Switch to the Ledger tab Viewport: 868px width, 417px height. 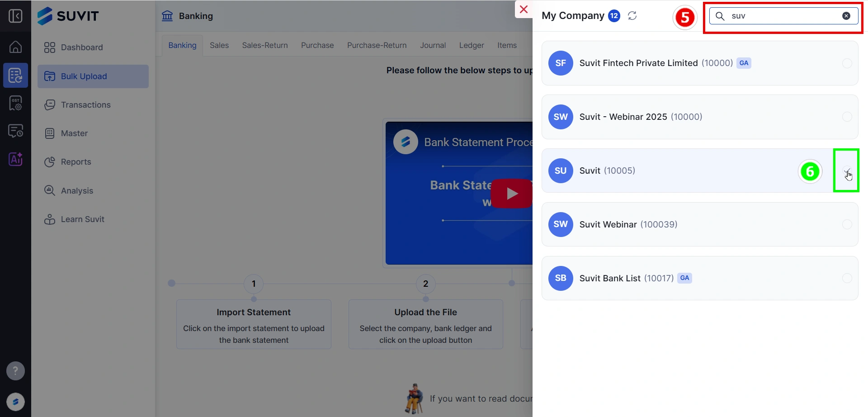click(x=472, y=45)
